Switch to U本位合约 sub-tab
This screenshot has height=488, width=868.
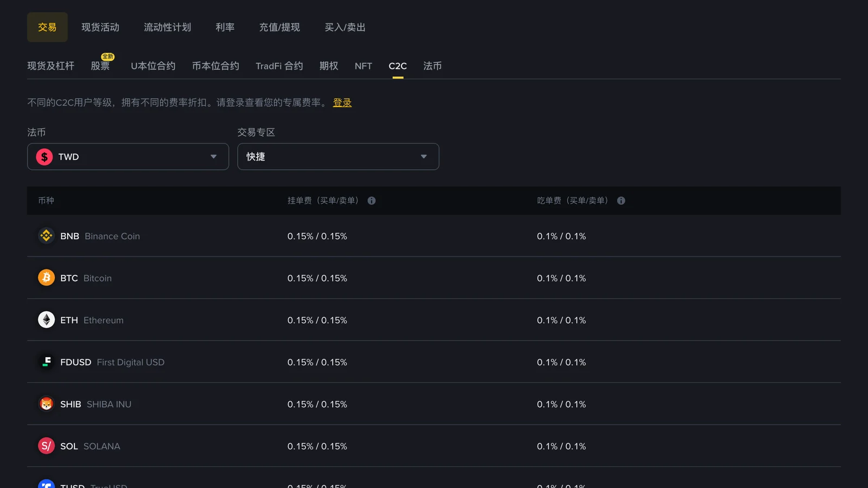pos(153,66)
